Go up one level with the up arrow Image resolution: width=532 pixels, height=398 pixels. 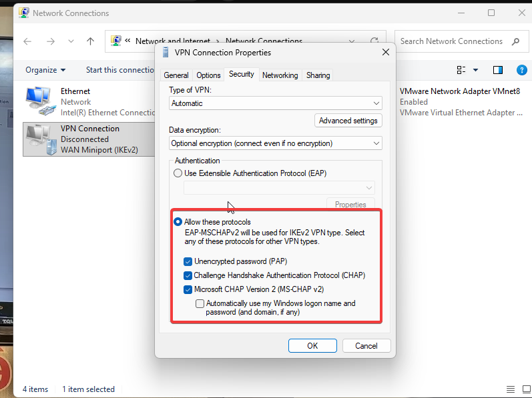click(x=90, y=41)
